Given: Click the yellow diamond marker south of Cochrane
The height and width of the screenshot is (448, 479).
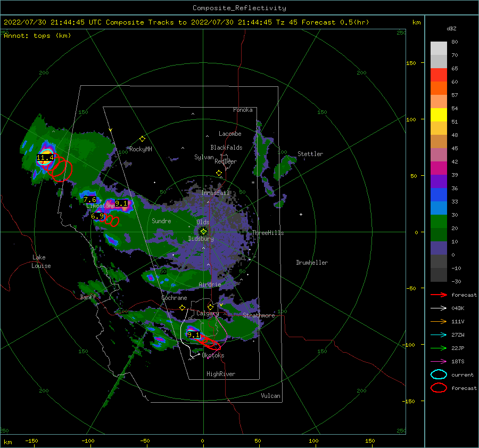Looking at the screenshot, I should coord(182,307).
